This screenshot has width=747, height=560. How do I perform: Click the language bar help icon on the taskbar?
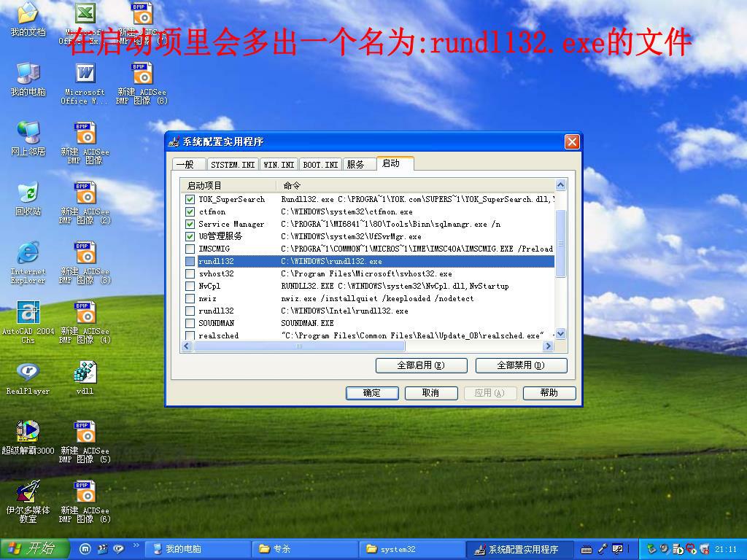click(617, 549)
